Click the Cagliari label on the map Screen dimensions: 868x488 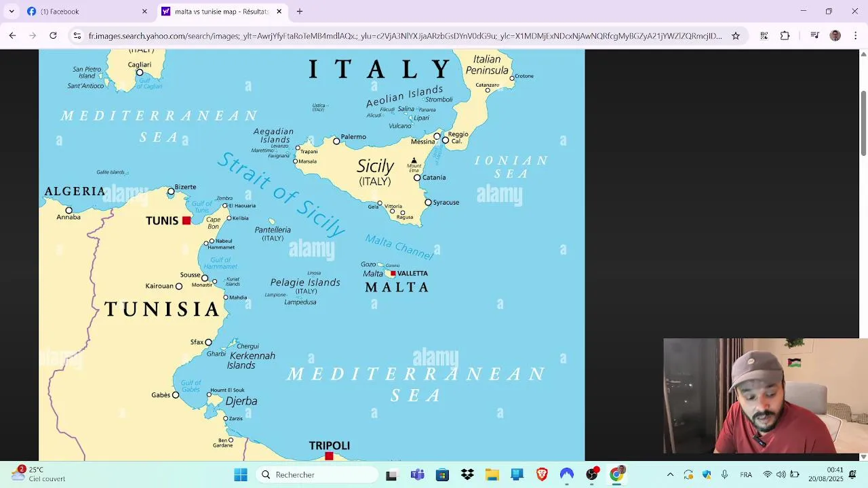pos(140,65)
